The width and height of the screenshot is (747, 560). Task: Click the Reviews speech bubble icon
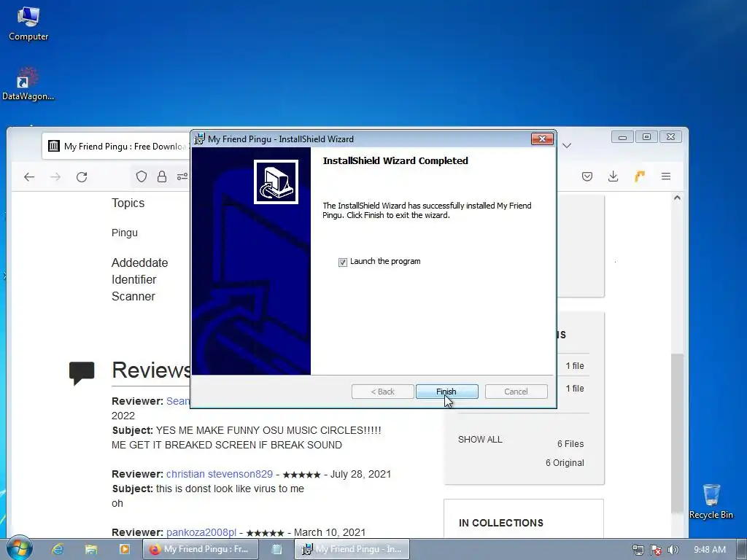pyautogui.click(x=82, y=373)
